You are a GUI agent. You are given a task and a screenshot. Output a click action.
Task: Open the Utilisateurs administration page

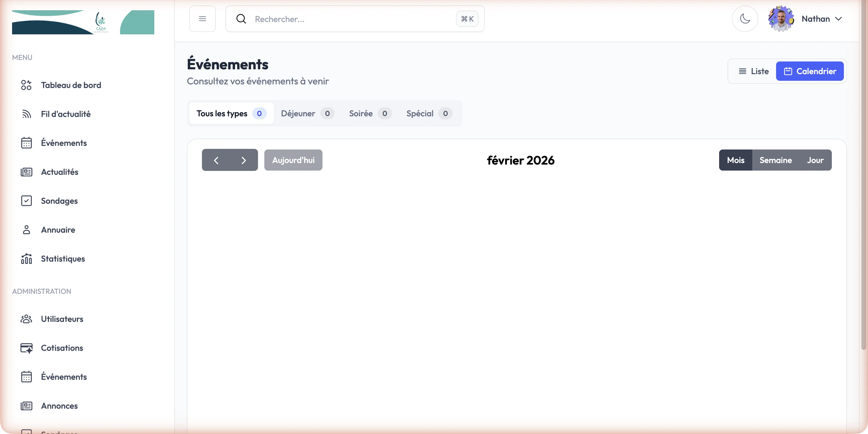coord(62,319)
